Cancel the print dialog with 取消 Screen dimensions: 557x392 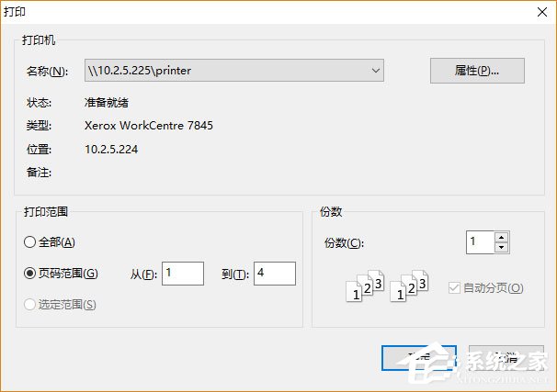[506, 358]
